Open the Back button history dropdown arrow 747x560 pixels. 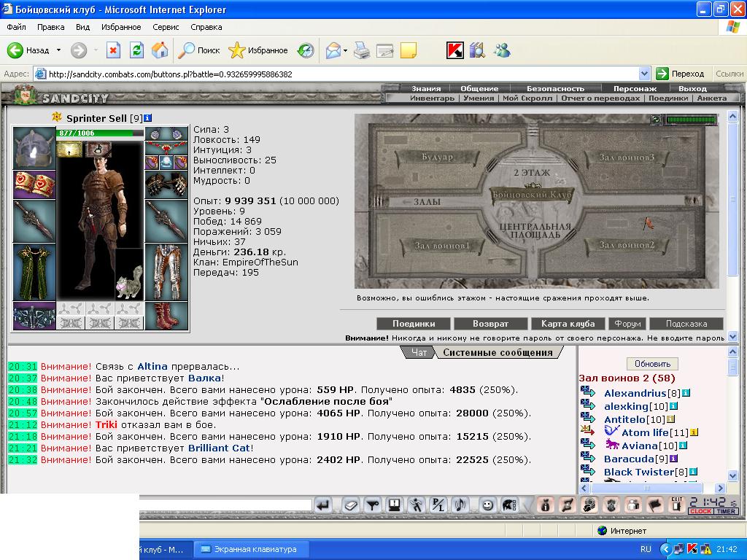tap(58, 50)
